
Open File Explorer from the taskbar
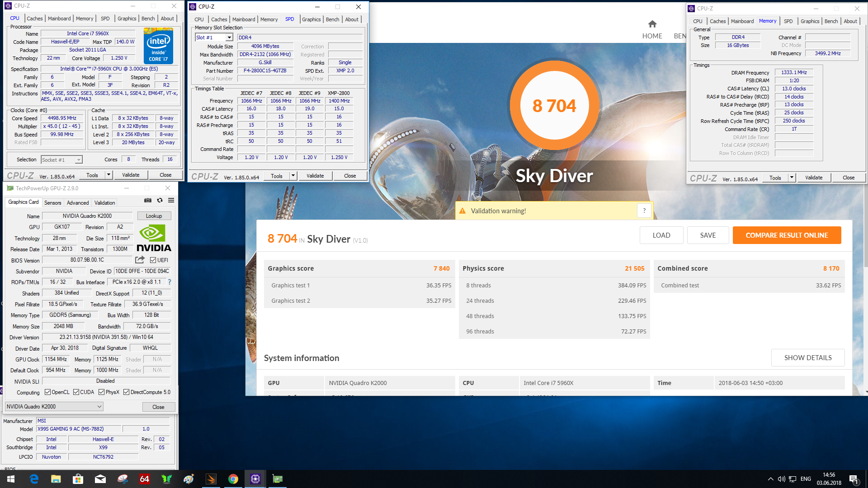pyautogui.click(x=56, y=479)
